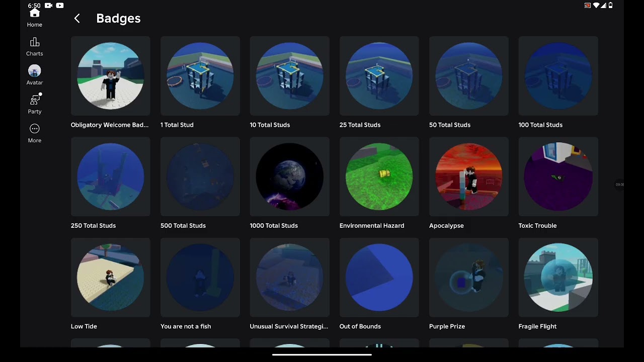
Task: Click the "Toxic Trouble" label text
Action: point(537,226)
